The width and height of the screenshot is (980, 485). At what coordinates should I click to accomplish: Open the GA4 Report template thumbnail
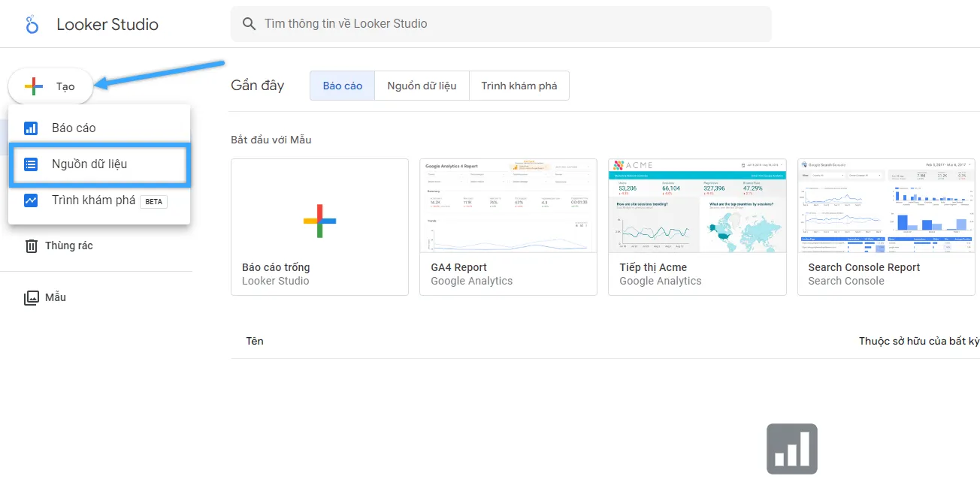pos(508,227)
